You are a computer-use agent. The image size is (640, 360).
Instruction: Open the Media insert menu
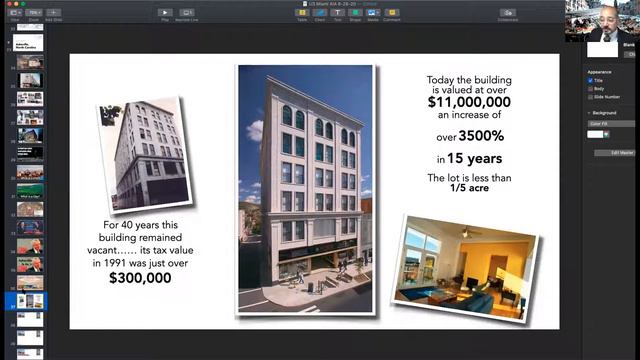coord(373,13)
